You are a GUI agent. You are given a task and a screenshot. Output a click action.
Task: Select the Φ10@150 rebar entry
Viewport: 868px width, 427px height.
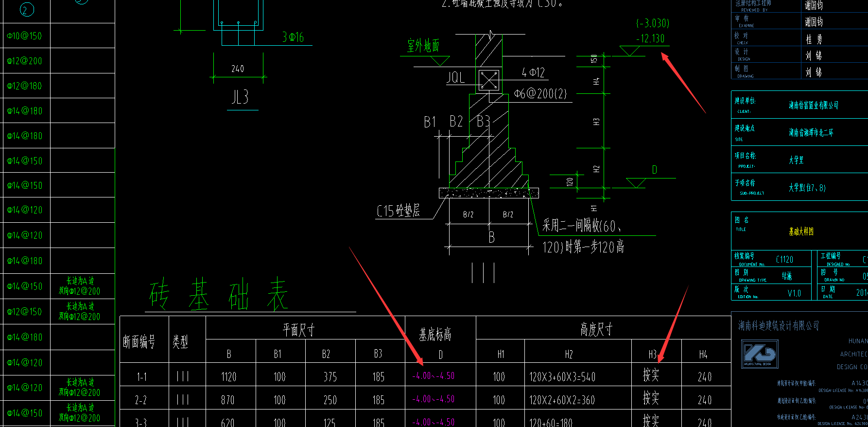(24, 36)
